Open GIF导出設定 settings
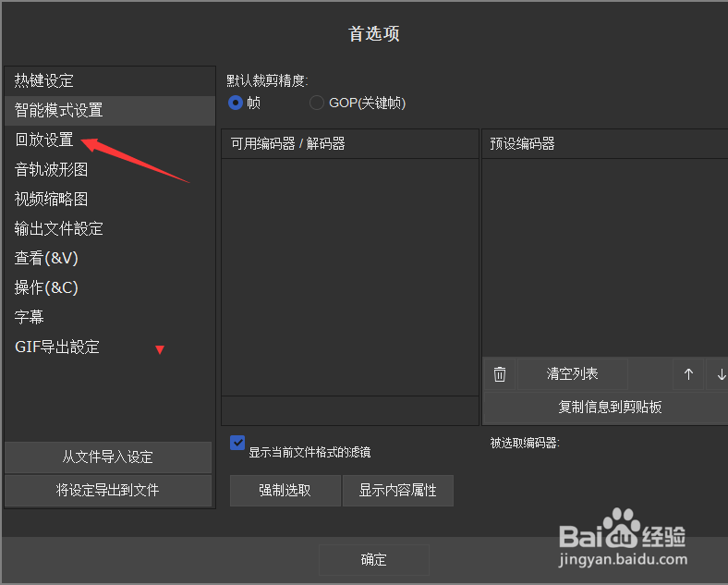 pyautogui.click(x=110, y=347)
